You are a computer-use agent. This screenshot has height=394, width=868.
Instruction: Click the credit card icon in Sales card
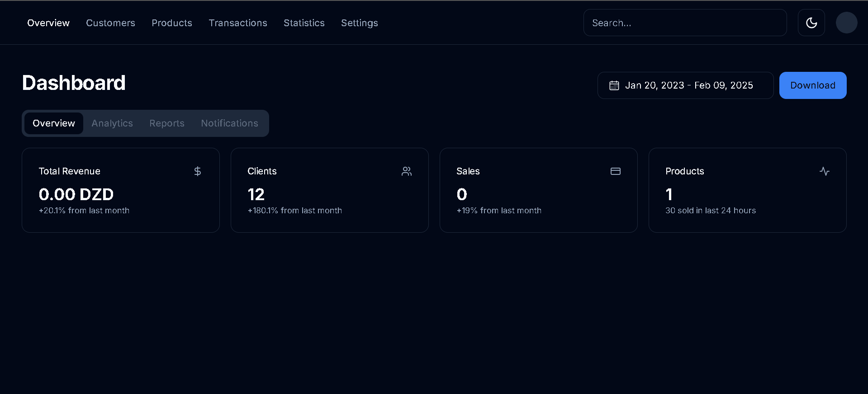coord(615,171)
